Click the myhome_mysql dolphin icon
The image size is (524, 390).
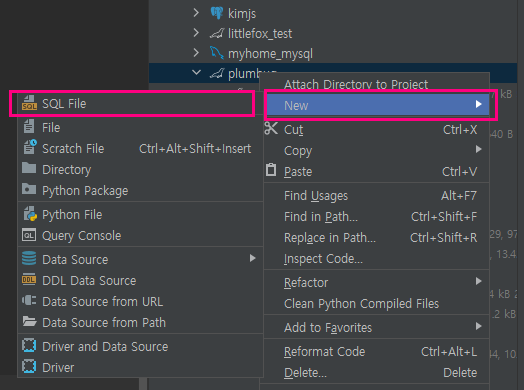pyautogui.click(x=217, y=53)
